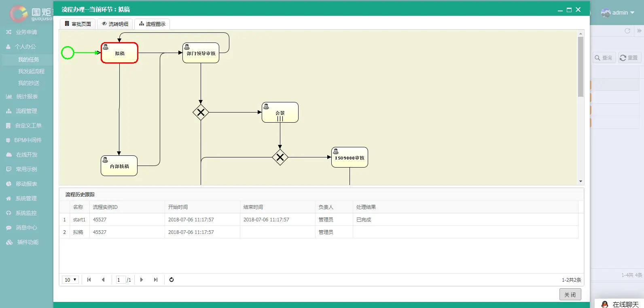Screen dimensions: 644x308
Task: Switch to the 审批页面 tab
Action: [78, 24]
